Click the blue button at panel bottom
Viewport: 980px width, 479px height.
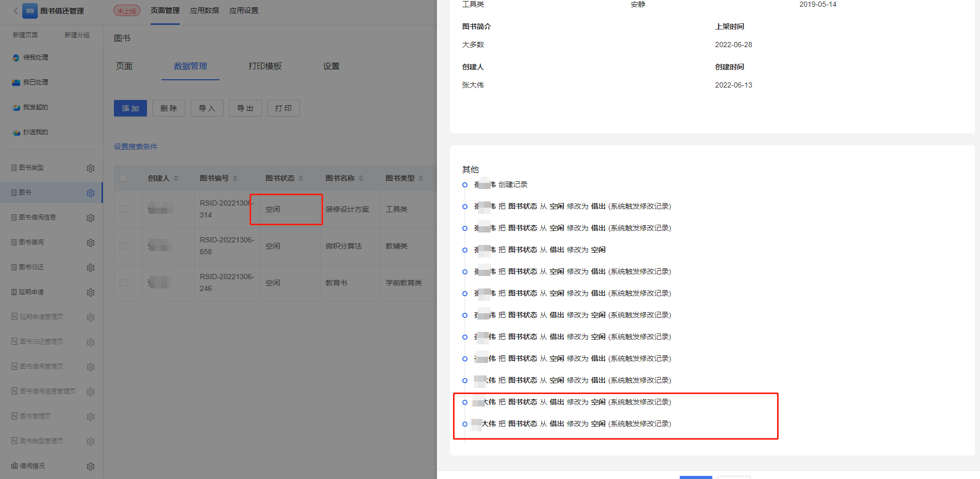[696, 477]
